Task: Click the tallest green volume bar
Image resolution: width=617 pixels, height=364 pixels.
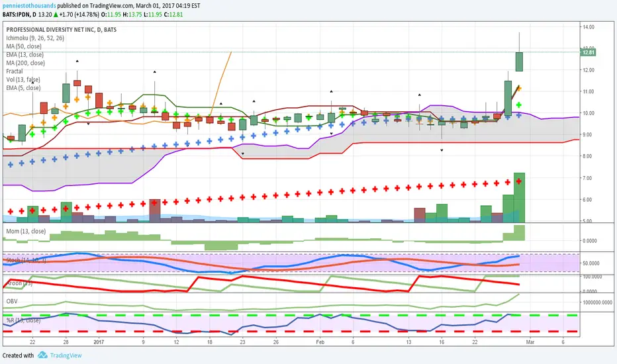Action: 519,197
